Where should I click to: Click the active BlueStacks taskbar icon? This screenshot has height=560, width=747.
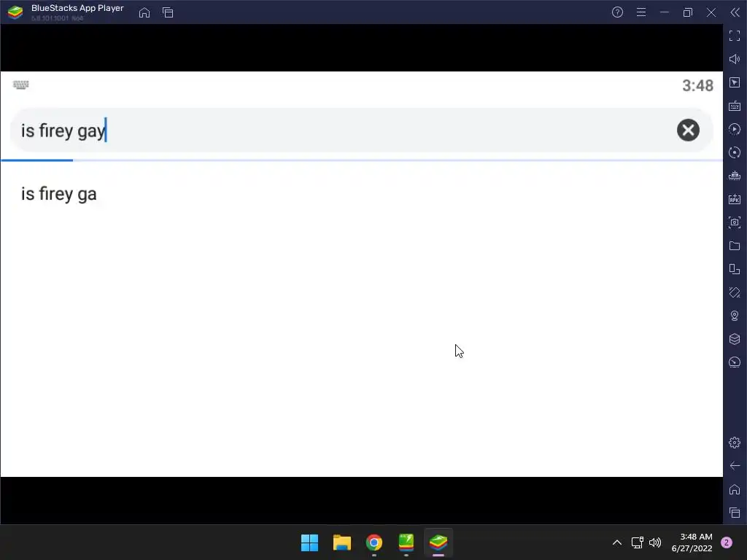[x=438, y=542]
